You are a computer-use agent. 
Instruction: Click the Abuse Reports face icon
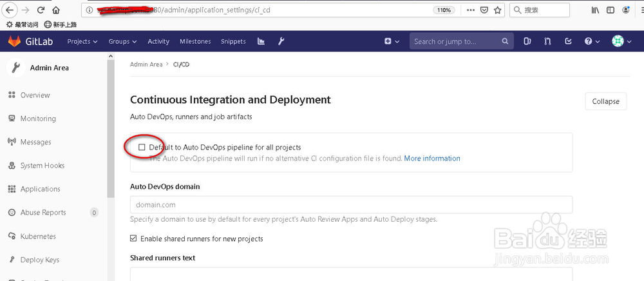tap(12, 213)
